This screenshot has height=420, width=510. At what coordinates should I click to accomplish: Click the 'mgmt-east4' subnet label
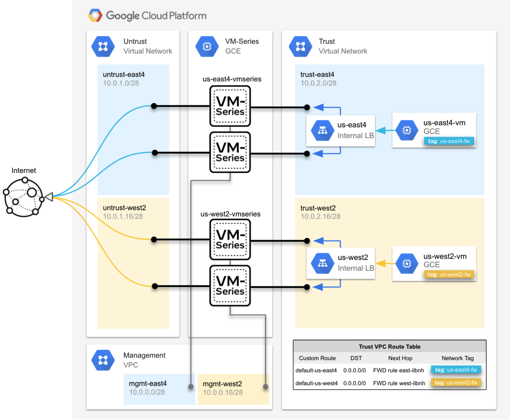point(148,383)
